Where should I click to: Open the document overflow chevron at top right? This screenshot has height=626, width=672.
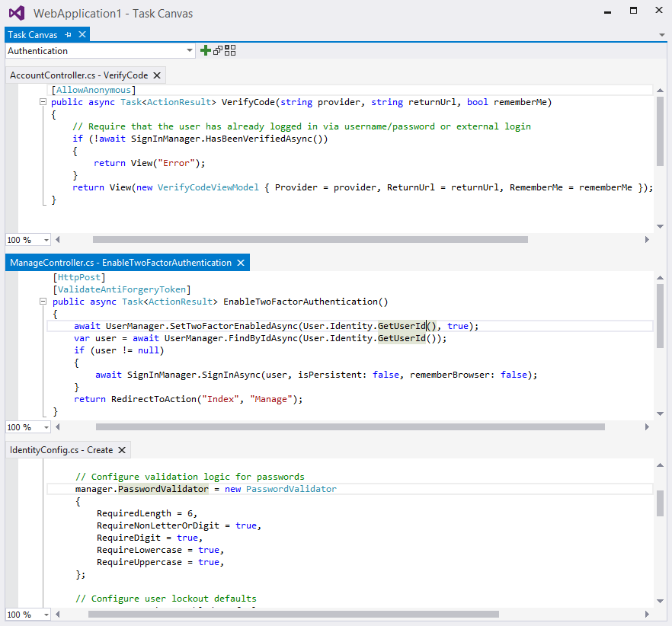661,35
